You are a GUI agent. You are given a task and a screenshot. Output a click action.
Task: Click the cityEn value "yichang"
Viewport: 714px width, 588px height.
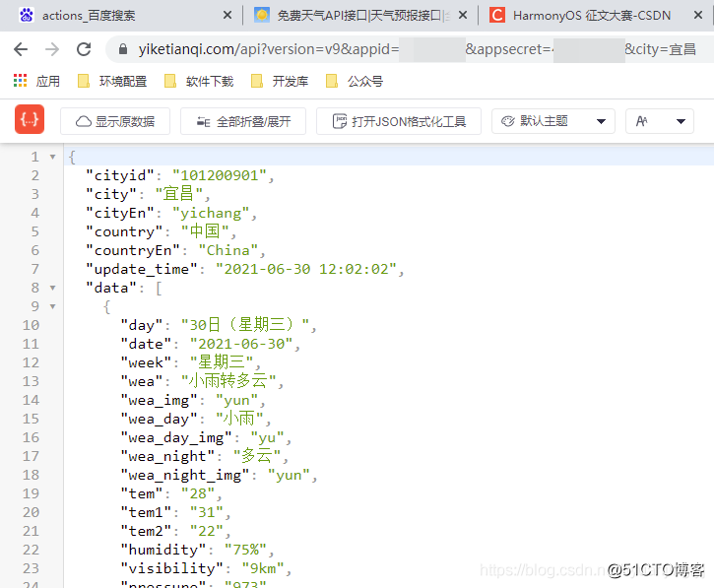(211, 213)
